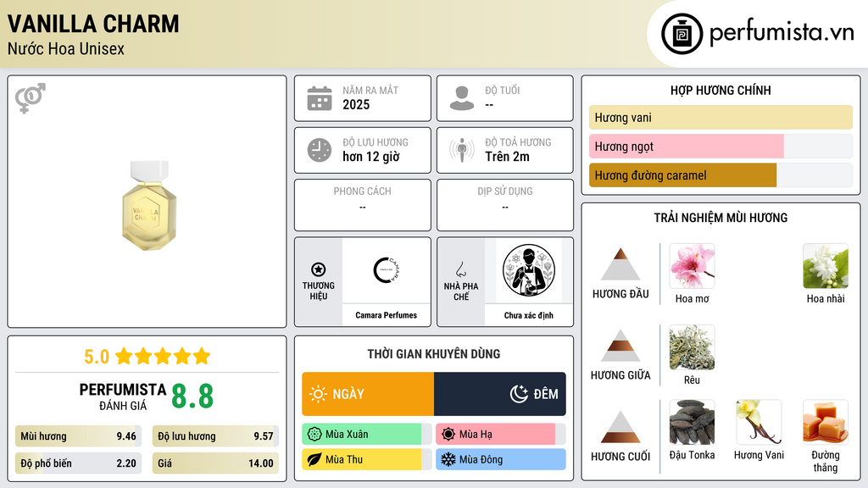Click the HỢP HƯƠNG CHÍNH heading
The height and width of the screenshot is (488, 868).
721,90
